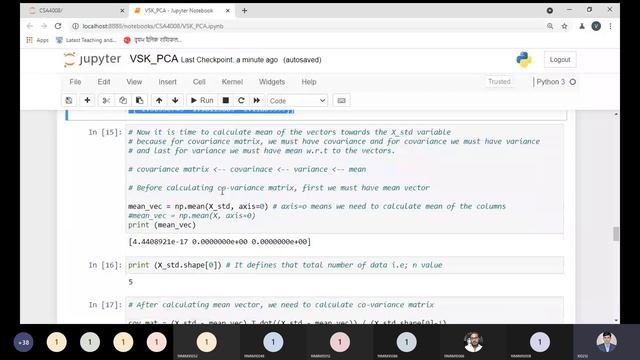The width and height of the screenshot is (640, 360).
Task: Click the output value 5
Action: tap(131, 282)
